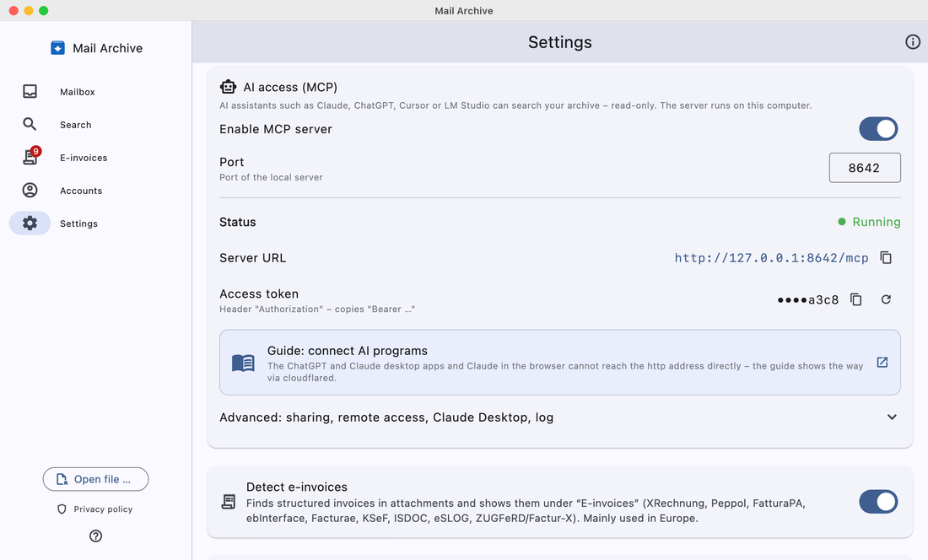Viewport: 928px width, 560px height.
Task: Expand Advanced sharing and remote access
Action: pyautogui.click(x=559, y=417)
